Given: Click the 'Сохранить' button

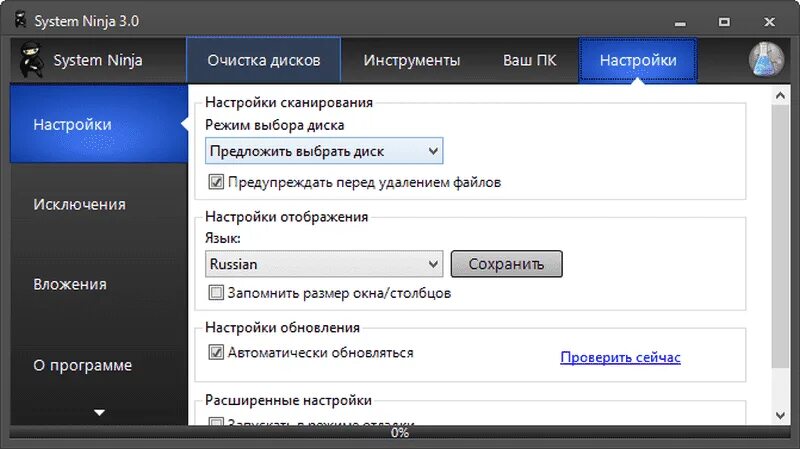Looking at the screenshot, I should tap(507, 264).
